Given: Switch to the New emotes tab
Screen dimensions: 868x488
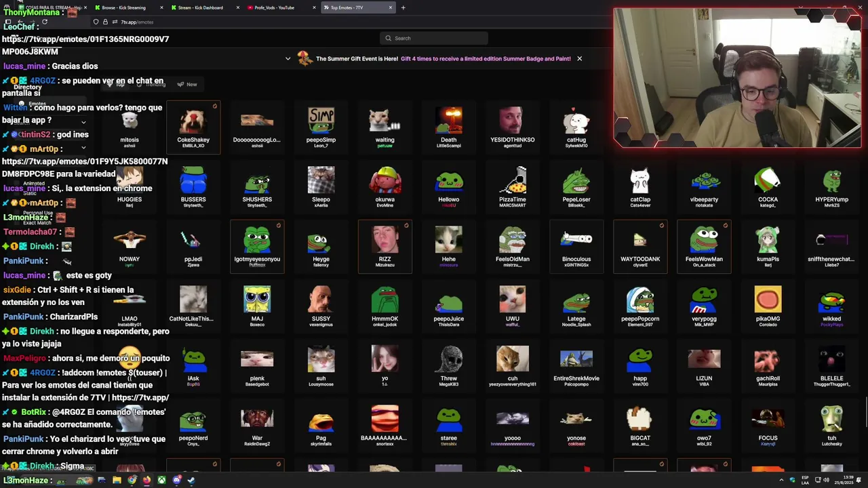Looking at the screenshot, I should click(x=187, y=84).
